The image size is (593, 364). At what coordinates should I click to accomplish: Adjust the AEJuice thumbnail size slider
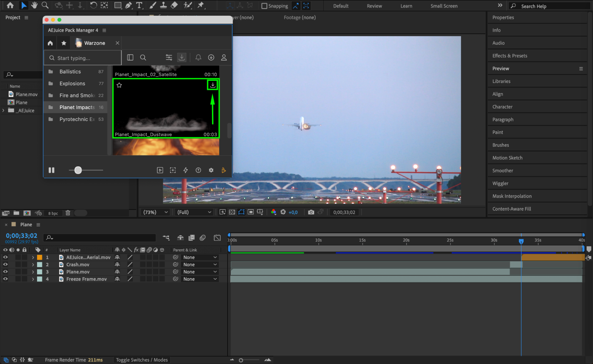(x=78, y=170)
